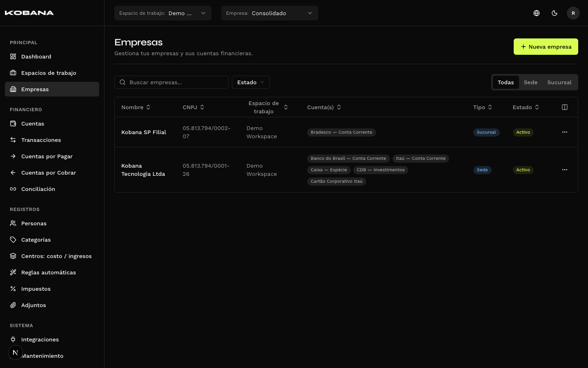Open Impuestos sidebar link
Image resolution: width=588 pixels, height=368 pixels.
(x=52, y=289)
